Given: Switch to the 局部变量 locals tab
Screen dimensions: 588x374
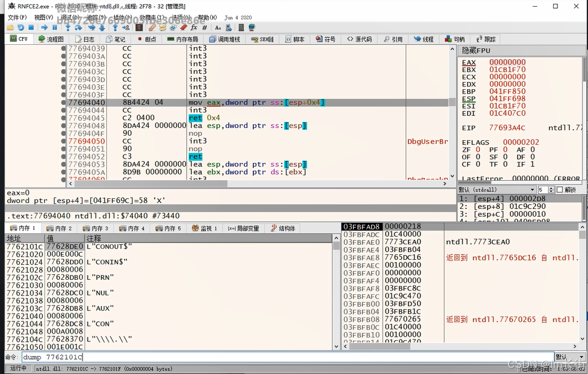Looking at the screenshot, I should [x=243, y=228].
